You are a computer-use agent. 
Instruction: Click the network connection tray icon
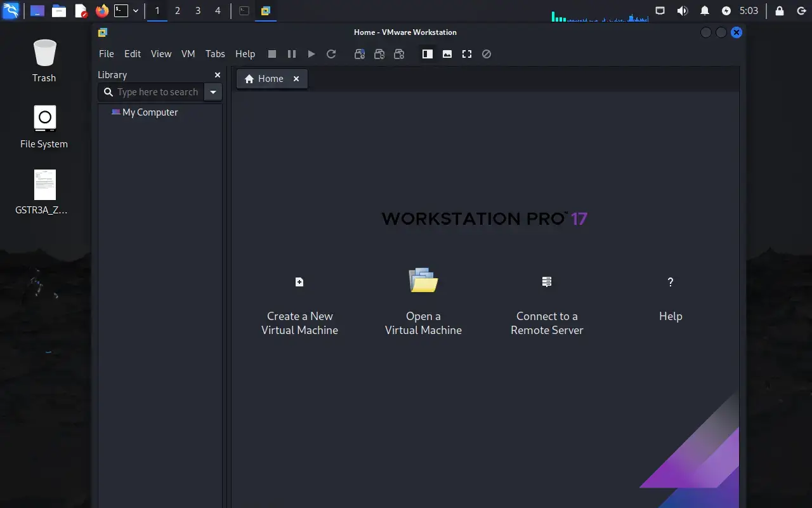tap(660, 11)
